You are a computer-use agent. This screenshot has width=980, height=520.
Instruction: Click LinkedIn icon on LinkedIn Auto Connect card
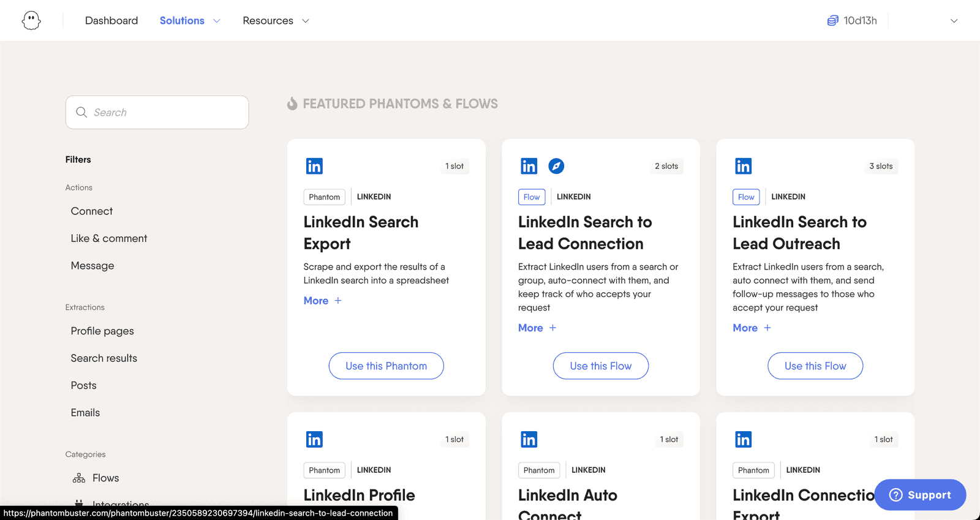(x=529, y=439)
